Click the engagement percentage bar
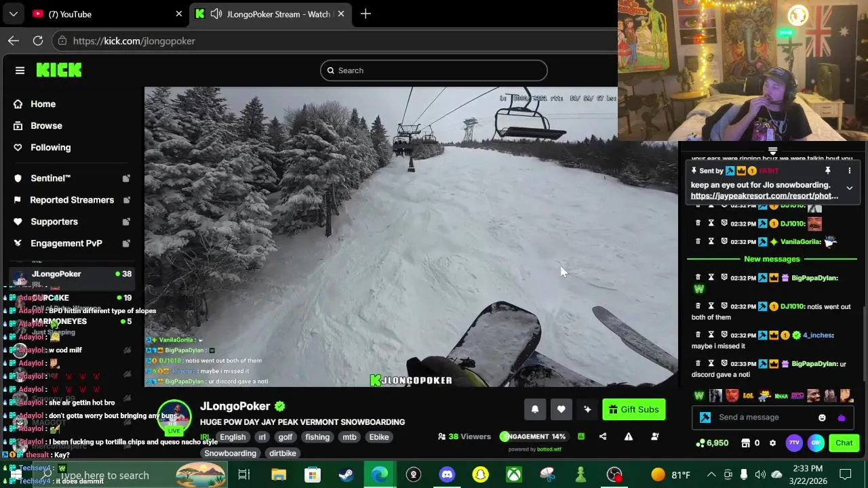868x488 pixels. pyautogui.click(x=533, y=436)
